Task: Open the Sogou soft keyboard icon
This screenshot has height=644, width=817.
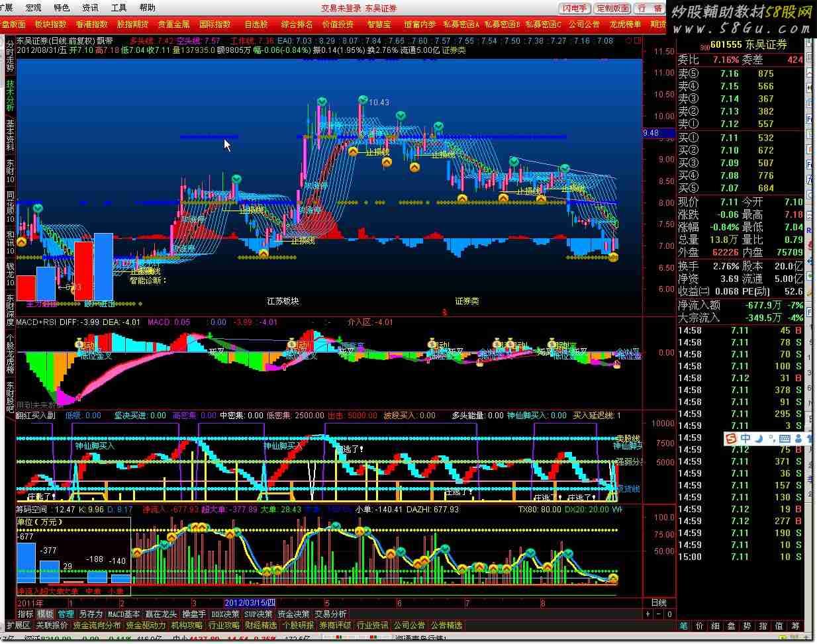Action: [x=785, y=439]
